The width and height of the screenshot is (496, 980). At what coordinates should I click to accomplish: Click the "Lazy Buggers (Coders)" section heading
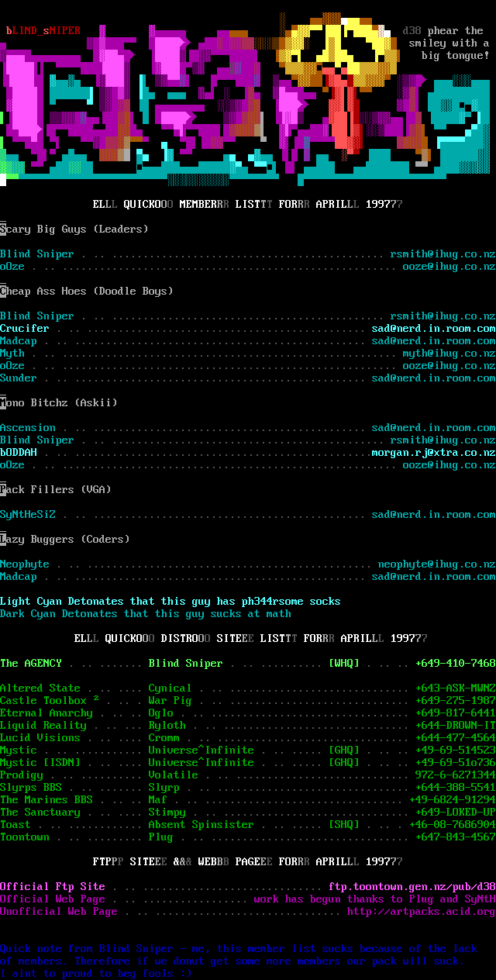tap(65, 540)
